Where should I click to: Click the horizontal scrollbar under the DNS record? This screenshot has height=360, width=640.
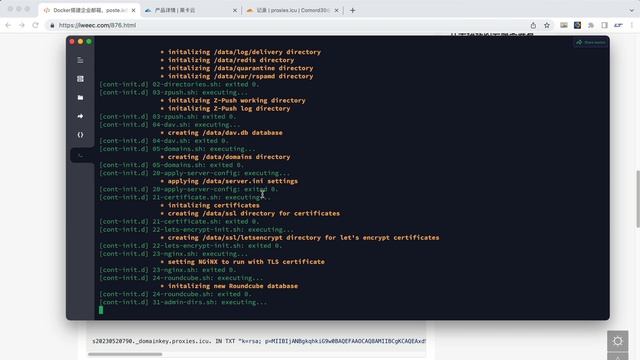pos(125,354)
